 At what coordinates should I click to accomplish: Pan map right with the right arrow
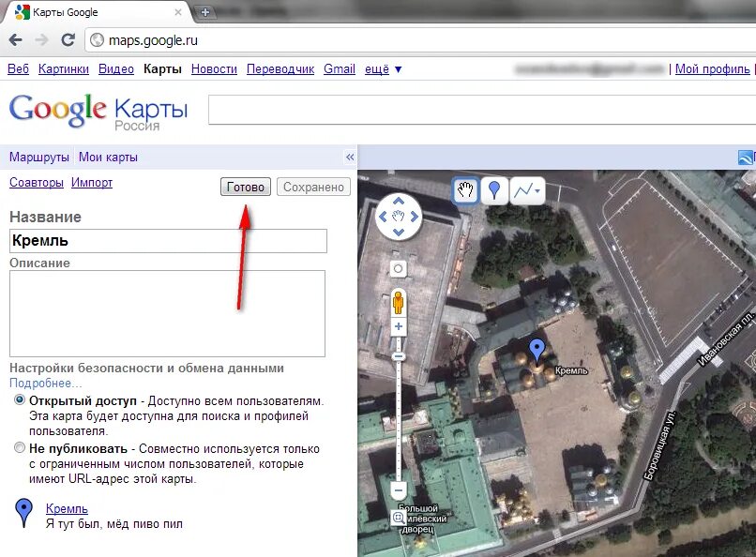415,217
